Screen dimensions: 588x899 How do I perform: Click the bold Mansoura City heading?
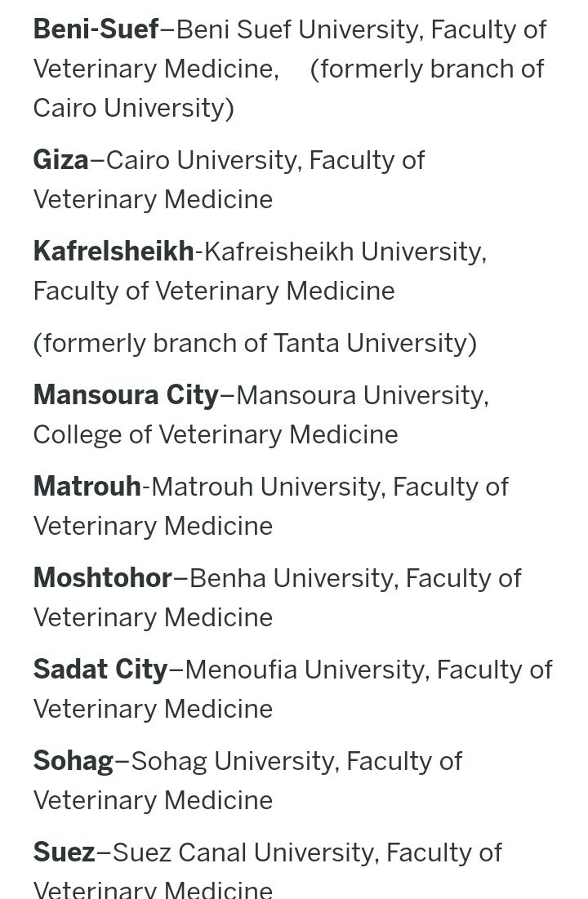[x=126, y=395]
